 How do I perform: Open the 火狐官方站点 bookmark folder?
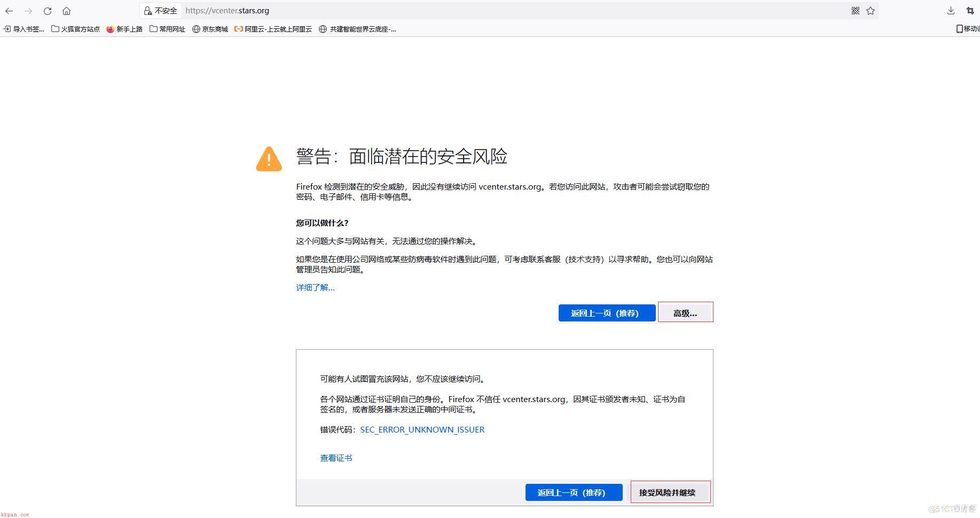coord(75,29)
